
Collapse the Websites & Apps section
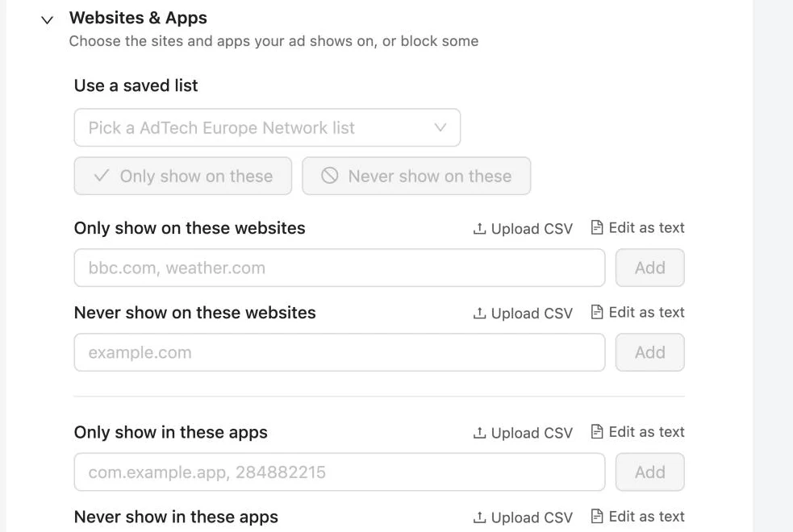click(47, 20)
